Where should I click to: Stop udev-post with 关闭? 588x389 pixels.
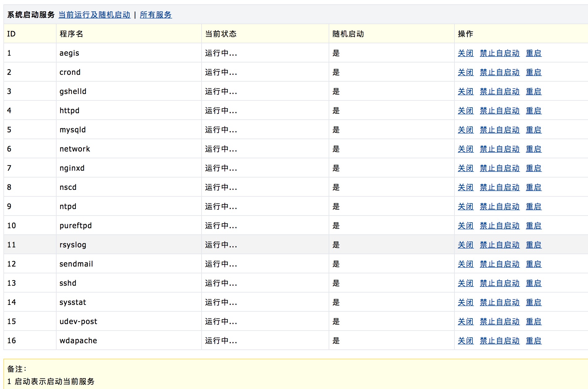click(466, 322)
